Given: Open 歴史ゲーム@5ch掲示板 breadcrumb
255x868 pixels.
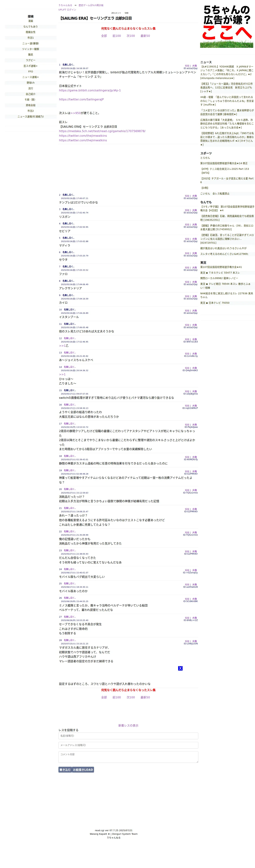Looking at the screenshot, I should (x=91, y=5).
